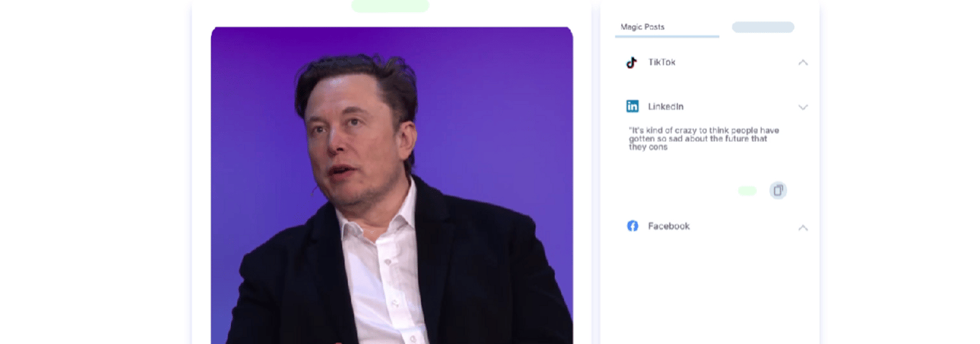This screenshot has width=980, height=344.
Task: Click the LinkedIn logo icon
Action: [632, 106]
